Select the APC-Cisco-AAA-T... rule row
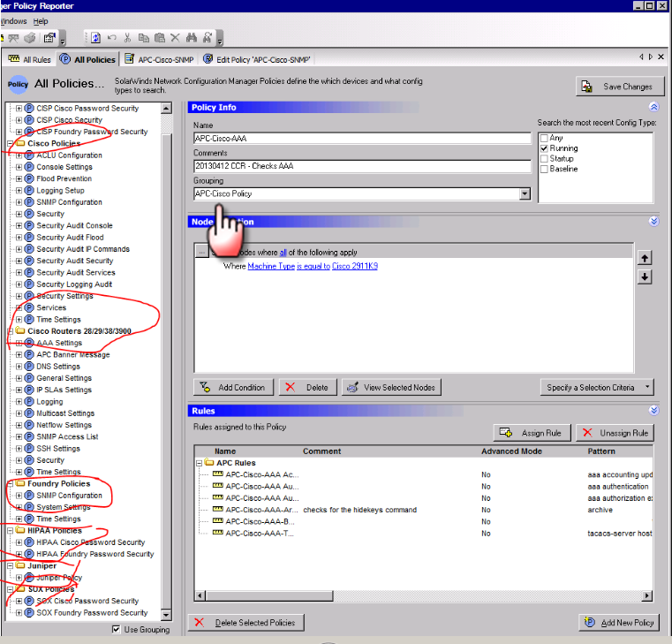The height and width of the screenshot is (644, 672). pyautogui.click(x=424, y=534)
